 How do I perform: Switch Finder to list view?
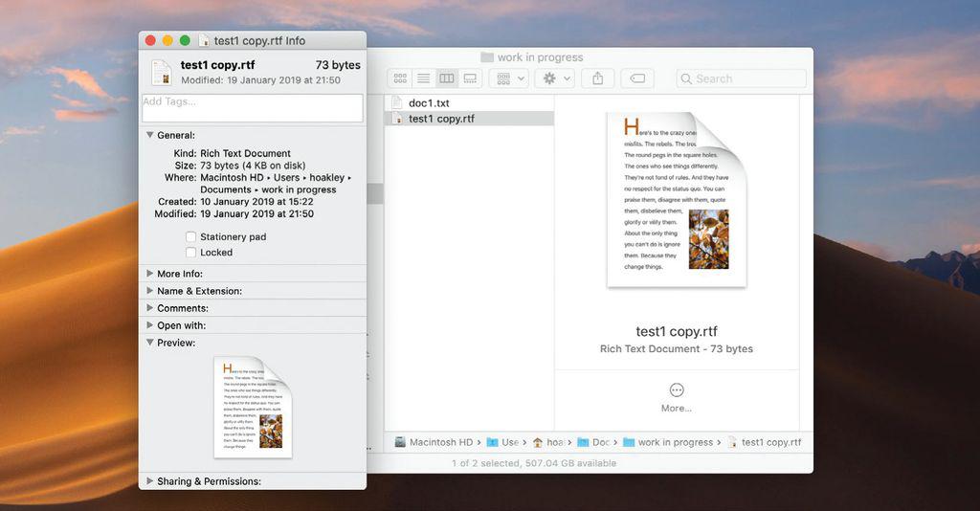[423, 78]
